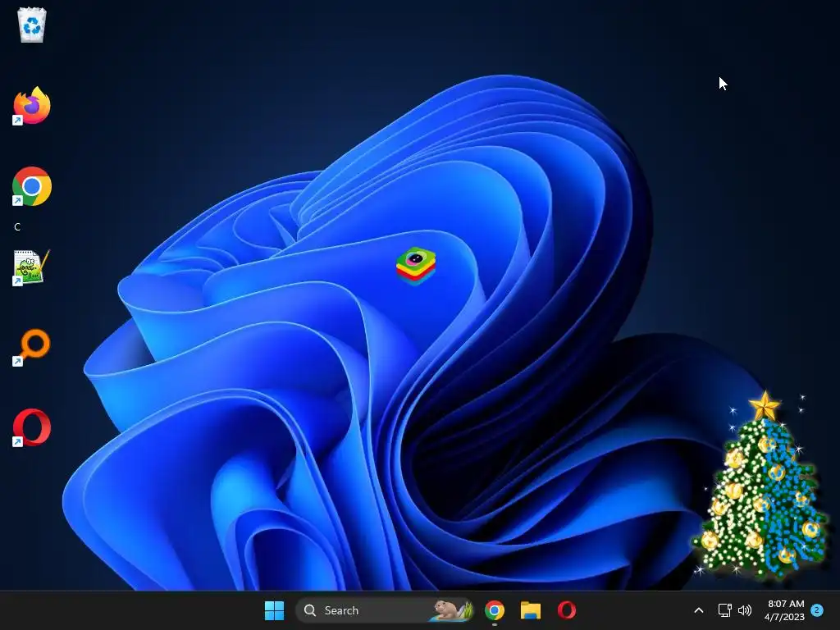The width and height of the screenshot is (840, 630).
Task: Select the orange magnifier desktop shortcut
Action: pyautogui.click(x=32, y=347)
